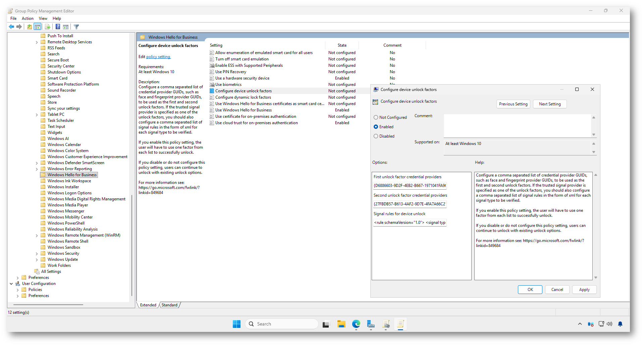Click the Signal rules for device unlock field
The height and width of the screenshot is (346, 644).
click(x=410, y=223)
